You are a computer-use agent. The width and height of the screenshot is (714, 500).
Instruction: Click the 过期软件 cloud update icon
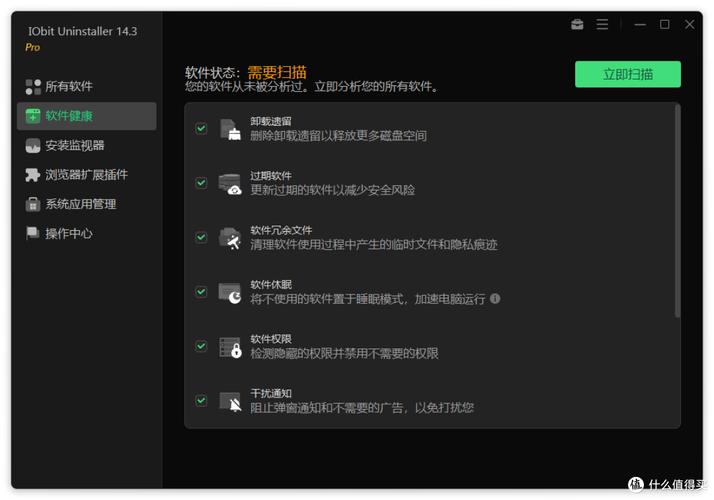tap(230, 184)
